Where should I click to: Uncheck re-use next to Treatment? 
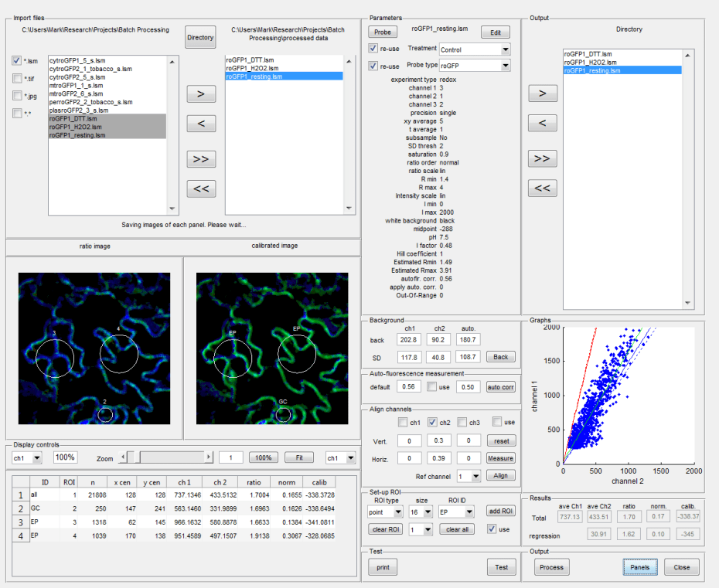(x=373, y=48)
